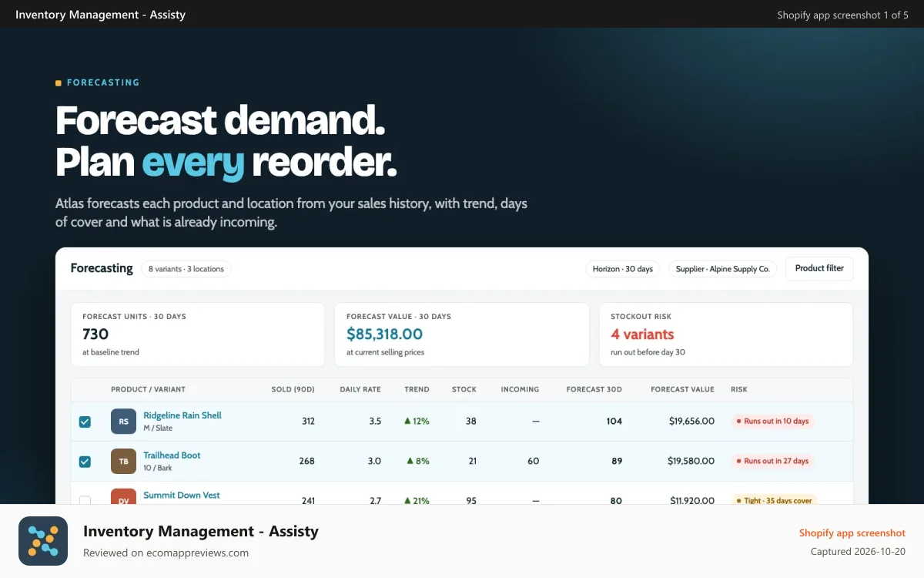Click sold count 241 in Summit row

(308, 501)
